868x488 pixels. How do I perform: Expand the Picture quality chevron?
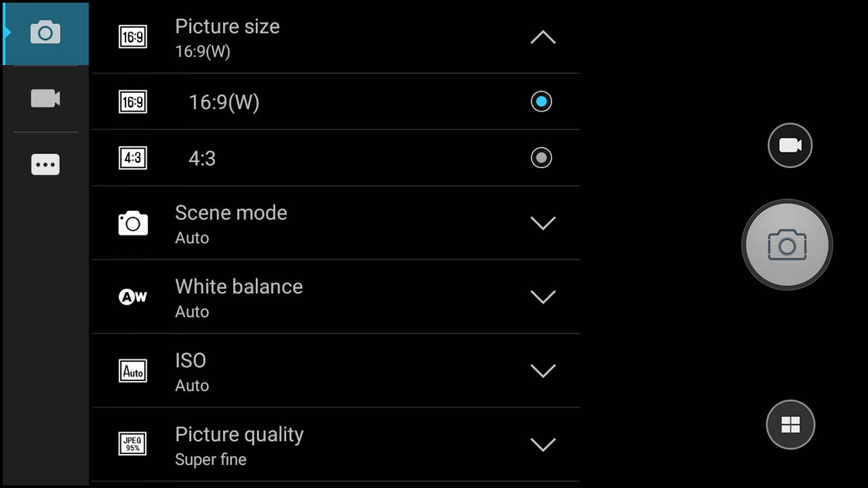click(x=542, y=445)
